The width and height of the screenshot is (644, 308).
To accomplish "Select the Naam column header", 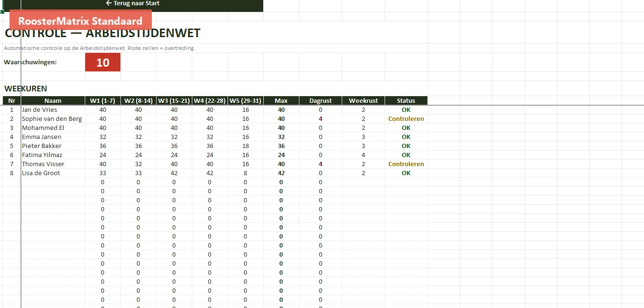I will [53, 101].
